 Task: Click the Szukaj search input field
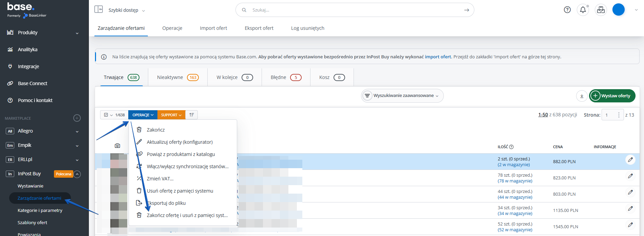[353, 10]
